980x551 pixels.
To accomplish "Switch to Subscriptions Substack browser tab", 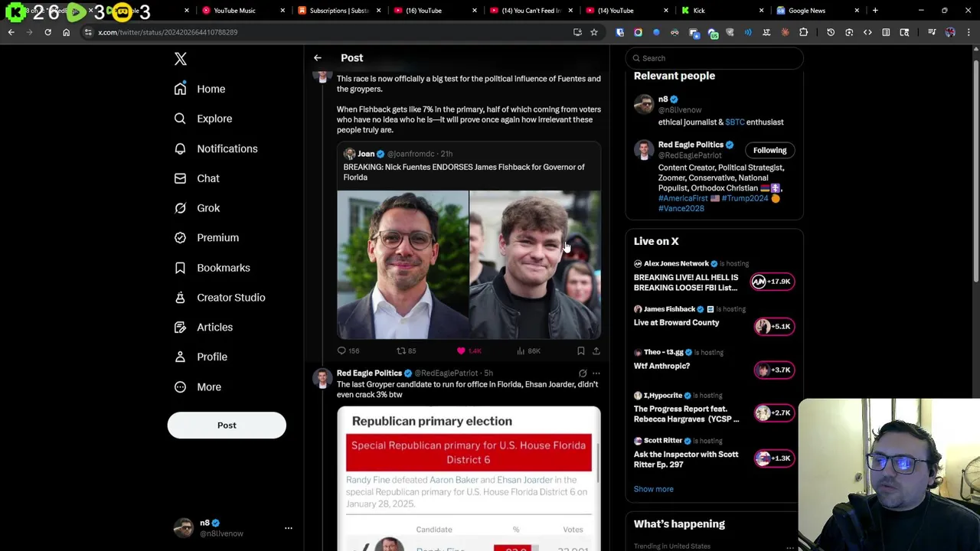I will pos(337,11).
